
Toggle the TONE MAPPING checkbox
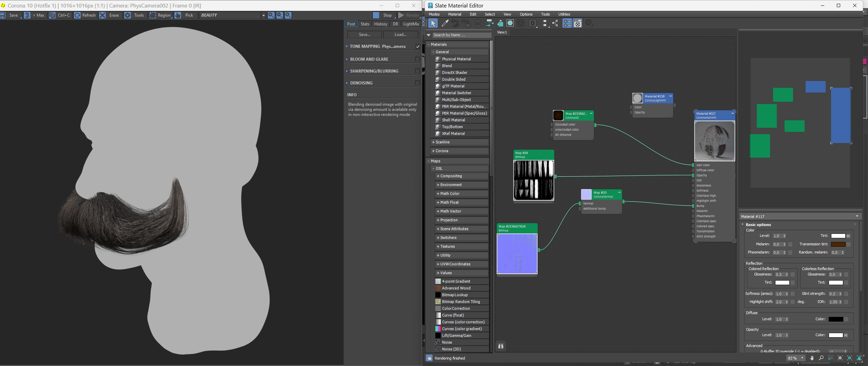(418, 46)
